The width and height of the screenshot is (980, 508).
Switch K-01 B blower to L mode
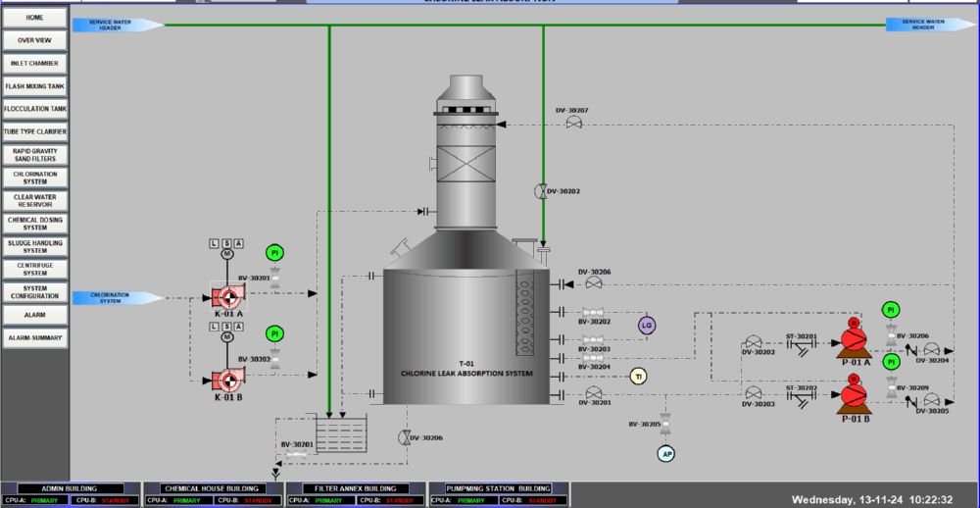215,326
